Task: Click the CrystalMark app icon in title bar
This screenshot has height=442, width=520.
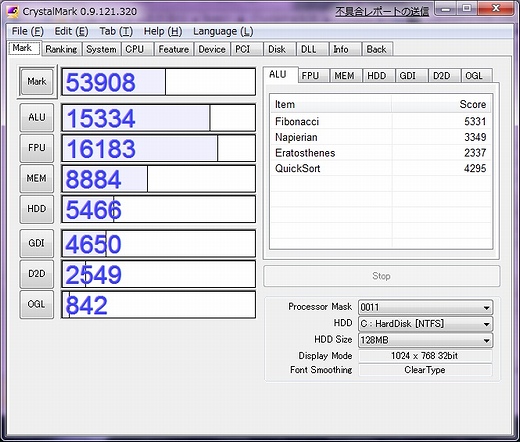Action: point(13,12)
